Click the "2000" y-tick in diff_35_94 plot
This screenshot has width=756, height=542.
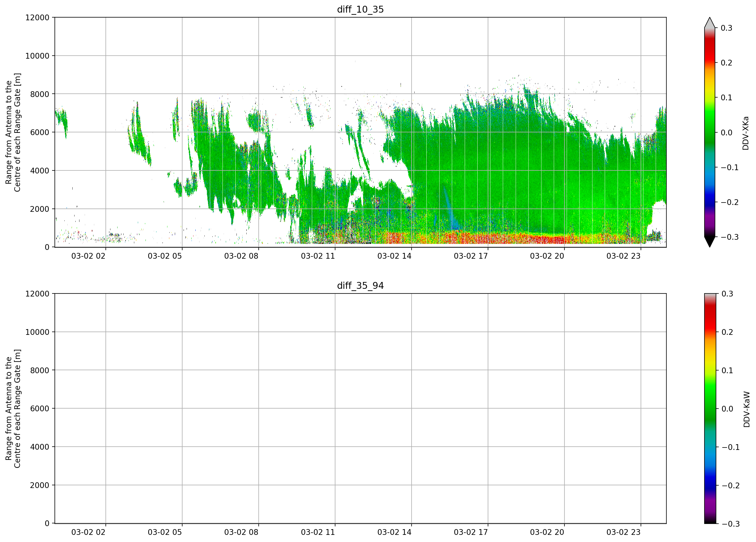click(40, 485)
